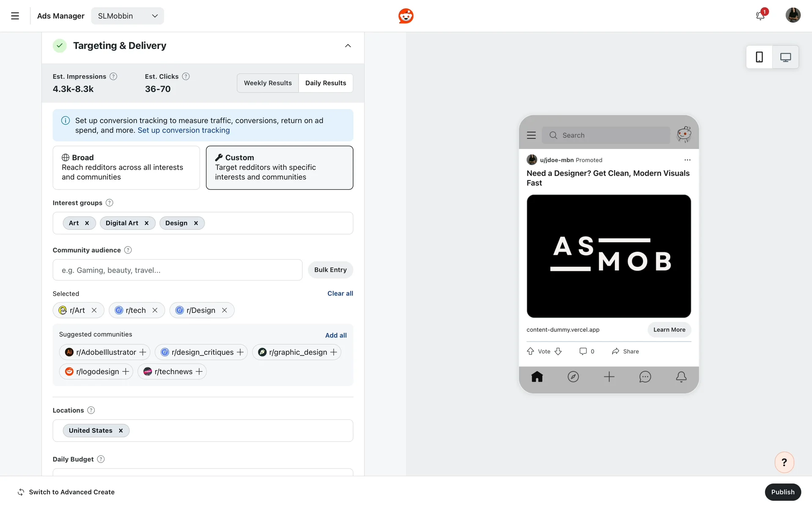Remove the Digital Art interest tag
The image size is (812, 508).
pyautogui.click(x=147, y=223)
